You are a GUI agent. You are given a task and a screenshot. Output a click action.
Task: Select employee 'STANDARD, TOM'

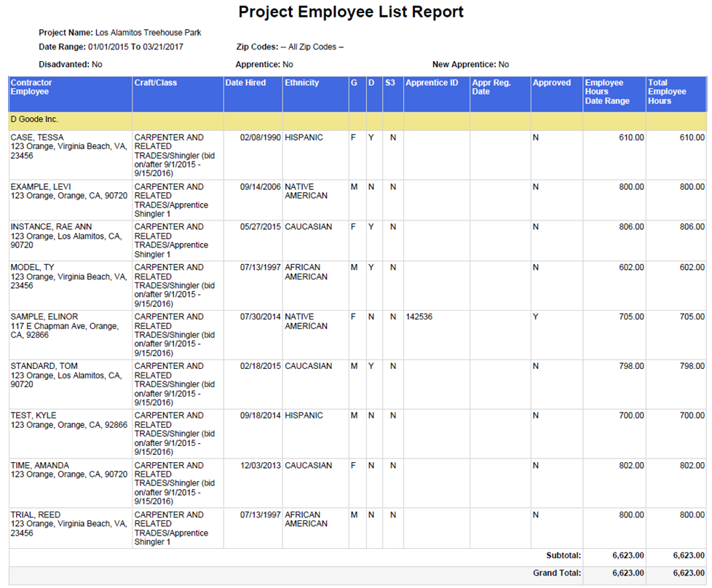44,366
